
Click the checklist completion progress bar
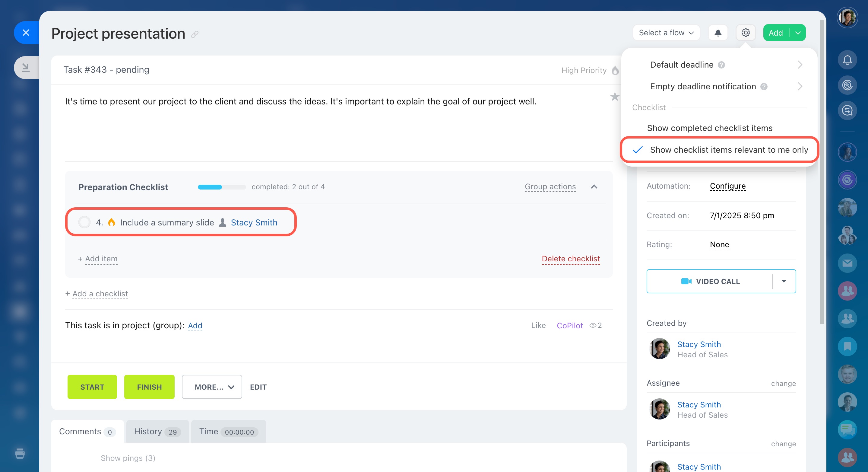221,187
